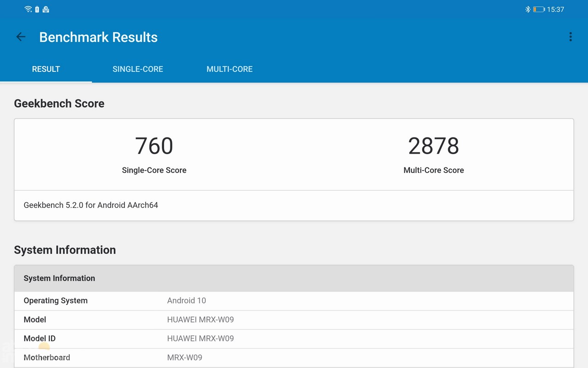Viewport: 588px width, 368px height.
Task: Tap the 15:37 clock
Action: coord(555,9)
